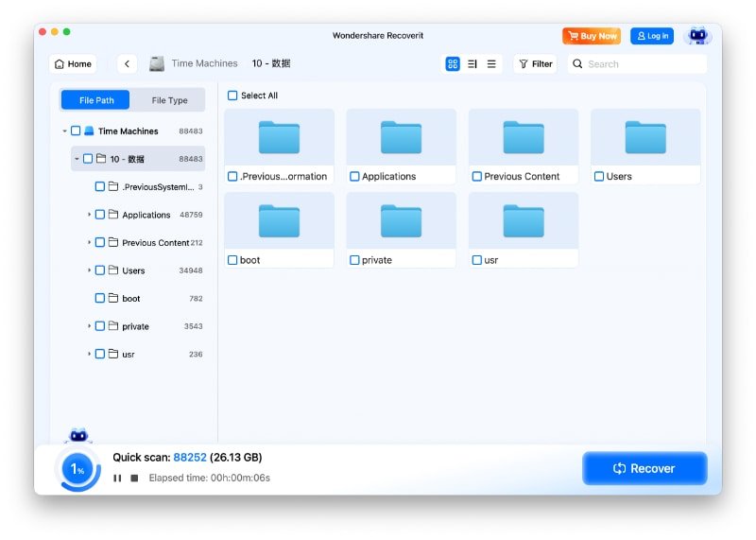Screen dimensions: 756x540
Task: Click the Log in button
Action: (652, 36)
